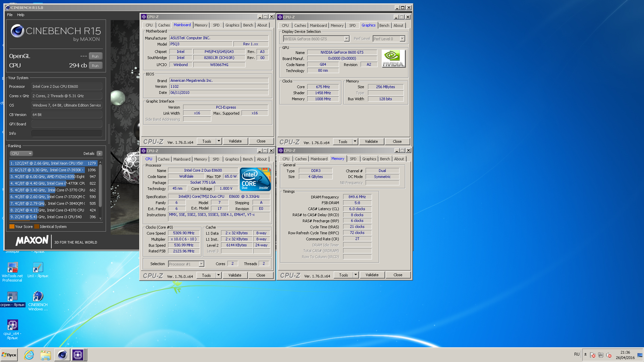Click the ranking list scrollbar
This screenshot has width=644, height=362.
point(100,190)
